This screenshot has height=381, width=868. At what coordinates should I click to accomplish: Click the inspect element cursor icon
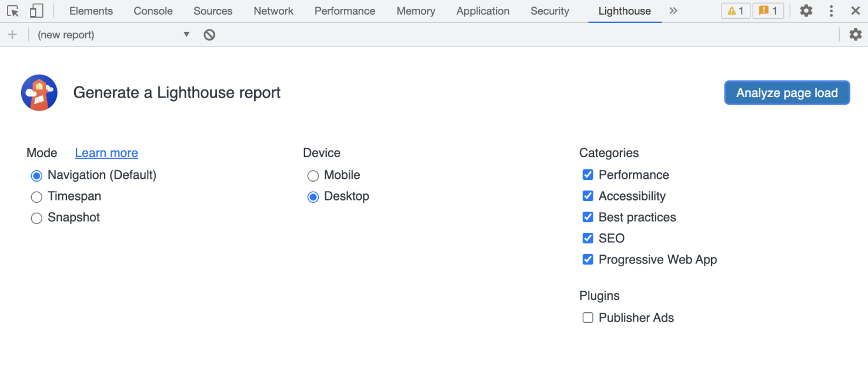tap(13, 11)
